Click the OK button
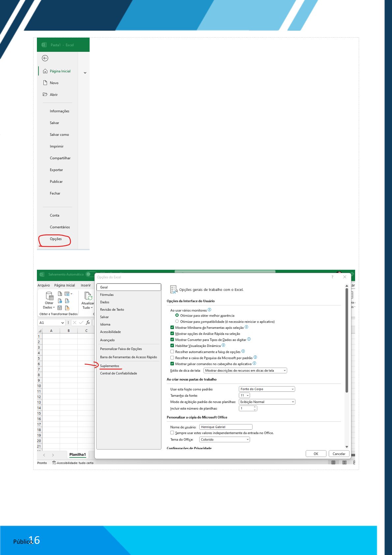This screenshot has height=555, width=392. click(x=316, y=454)
